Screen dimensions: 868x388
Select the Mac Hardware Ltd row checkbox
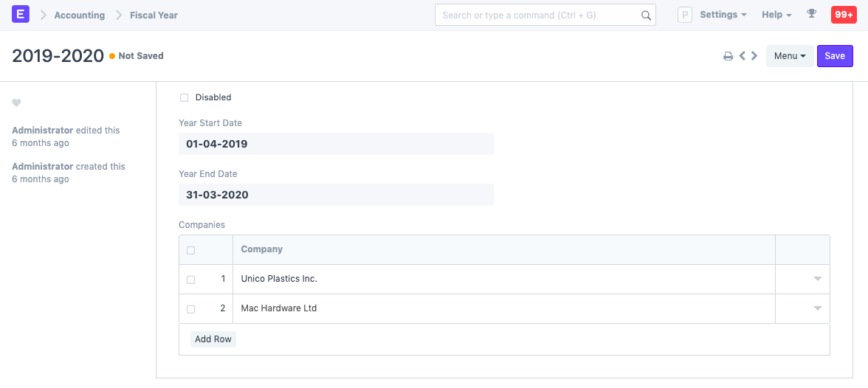point(191,309)
